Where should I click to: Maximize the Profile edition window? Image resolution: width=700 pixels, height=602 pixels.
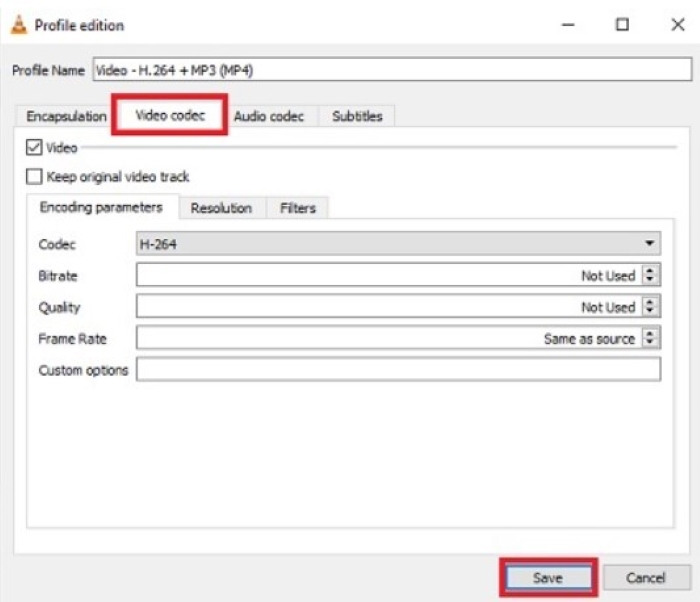[x=622, y=25]
